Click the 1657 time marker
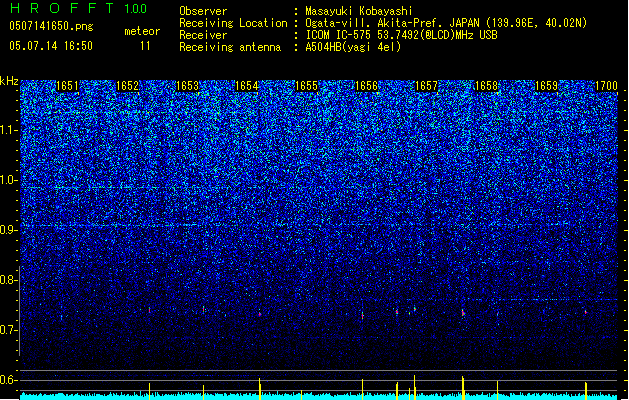This screenshot has height=400, width=629. coord(426,86)
